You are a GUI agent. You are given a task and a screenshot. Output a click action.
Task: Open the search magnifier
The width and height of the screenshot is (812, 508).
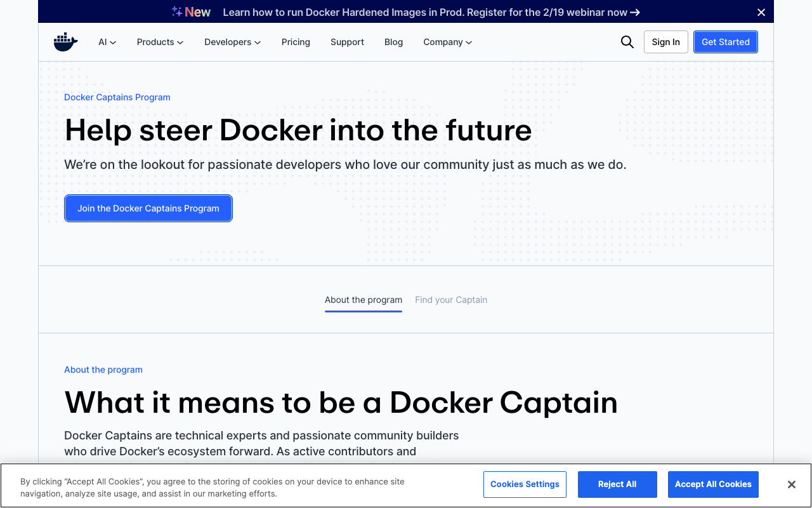coord(627,41)
